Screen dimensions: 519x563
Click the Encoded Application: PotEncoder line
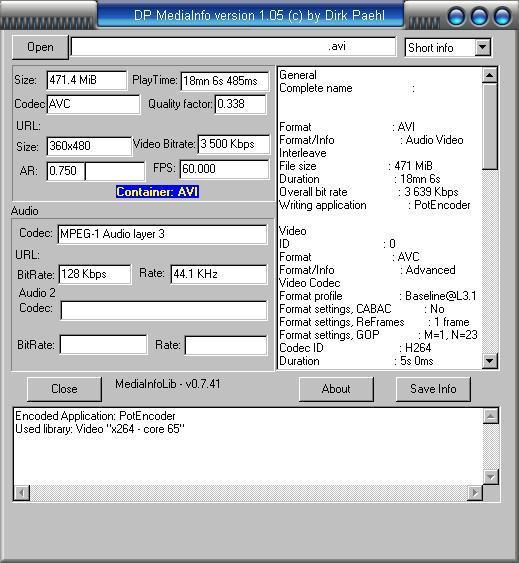click(x=95, y=416)
